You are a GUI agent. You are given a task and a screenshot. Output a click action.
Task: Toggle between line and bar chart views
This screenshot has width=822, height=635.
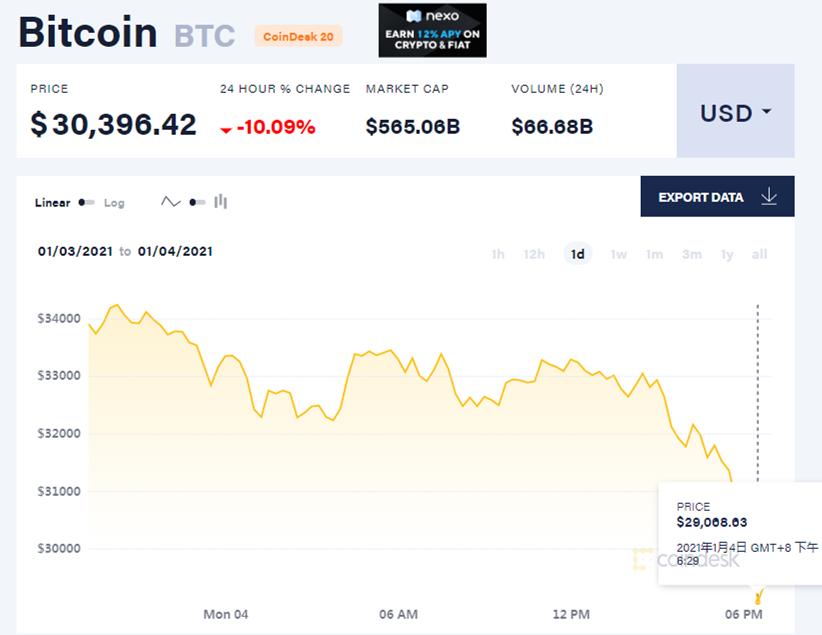click(x=195, y=202)
